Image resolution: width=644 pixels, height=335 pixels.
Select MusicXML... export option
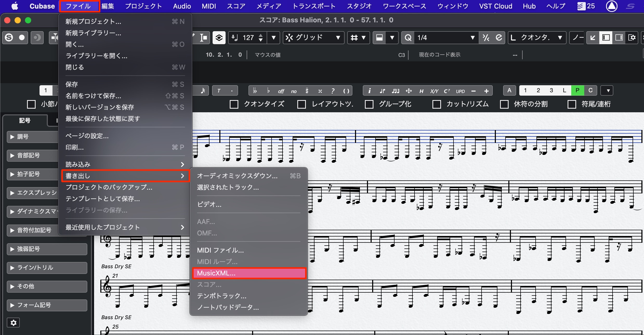249,273
